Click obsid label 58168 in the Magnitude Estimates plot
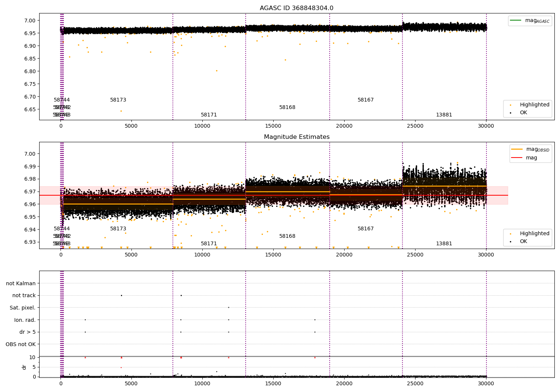 [x=287, y=236]
